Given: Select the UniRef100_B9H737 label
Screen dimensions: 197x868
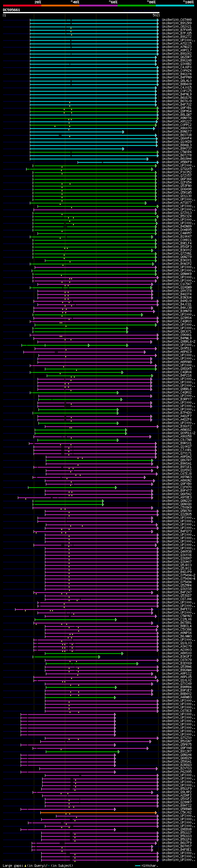Looking at the screenshot, I should pyautogui.click(x=177, y=148).
